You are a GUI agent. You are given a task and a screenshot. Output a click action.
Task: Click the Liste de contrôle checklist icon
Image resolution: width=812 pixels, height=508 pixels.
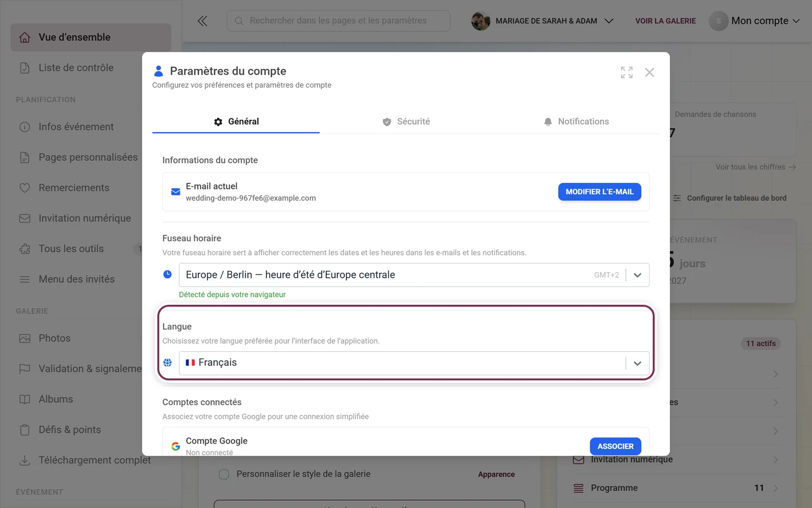point(25,68)
